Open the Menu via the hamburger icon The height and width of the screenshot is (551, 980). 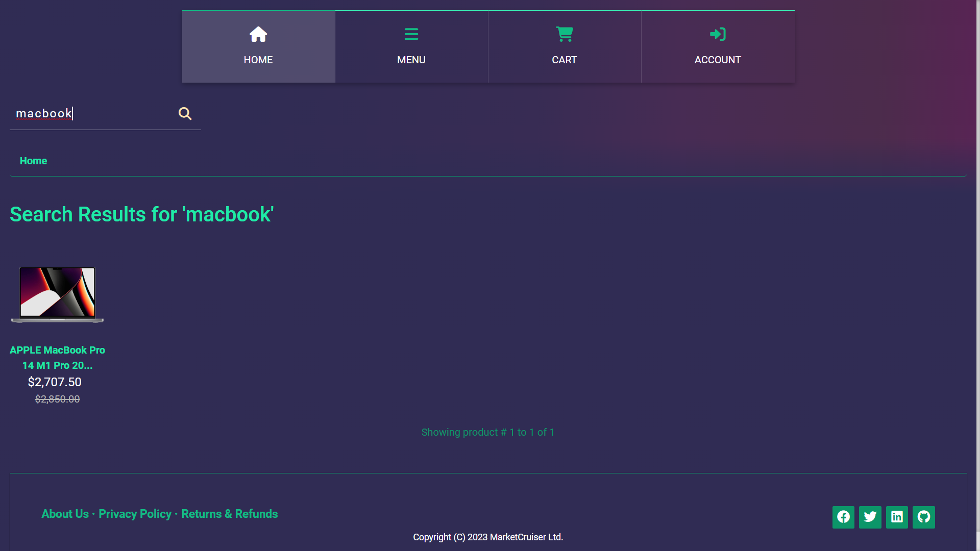point(411,34)
